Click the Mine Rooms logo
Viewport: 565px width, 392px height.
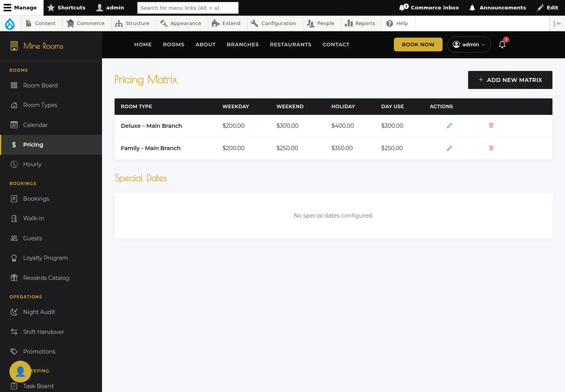pos(37,46)
